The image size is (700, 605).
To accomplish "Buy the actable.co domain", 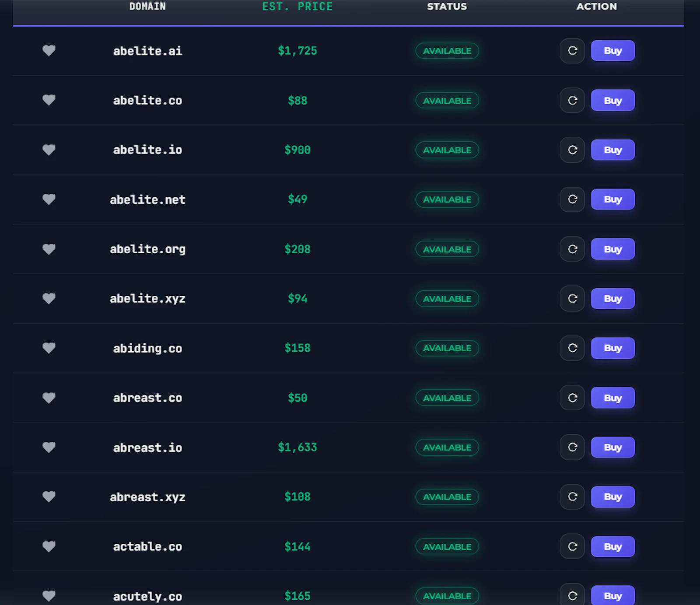I will [612, 546].
